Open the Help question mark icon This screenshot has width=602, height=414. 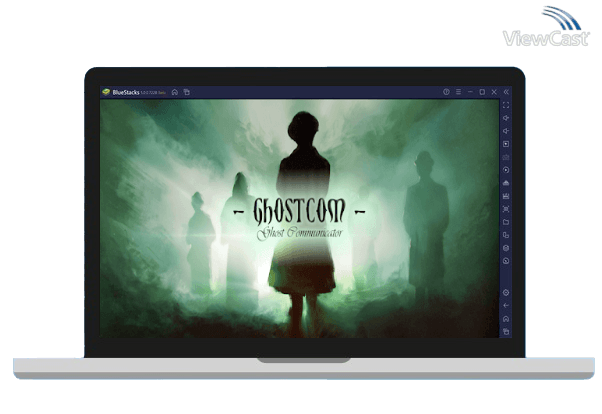pyautogui.click(x=446, y=92)
